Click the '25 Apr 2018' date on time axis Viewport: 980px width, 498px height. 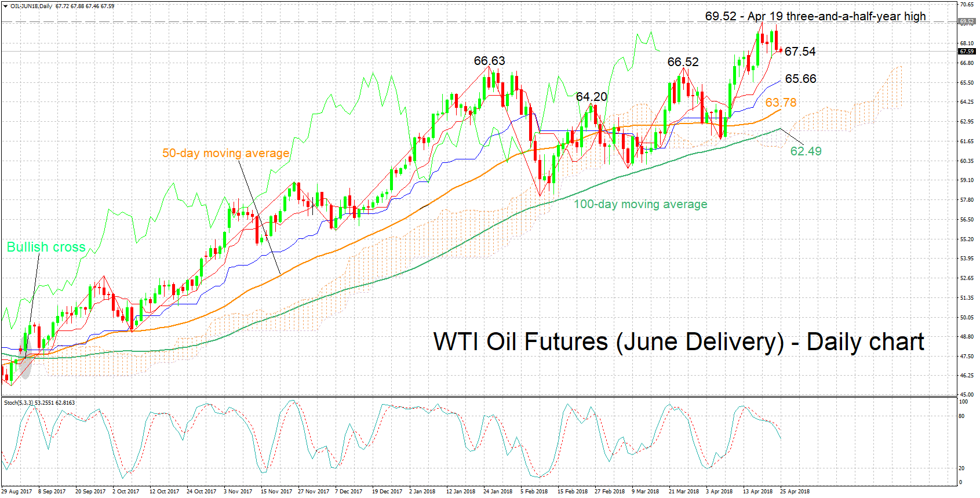[x=795, y=491]
